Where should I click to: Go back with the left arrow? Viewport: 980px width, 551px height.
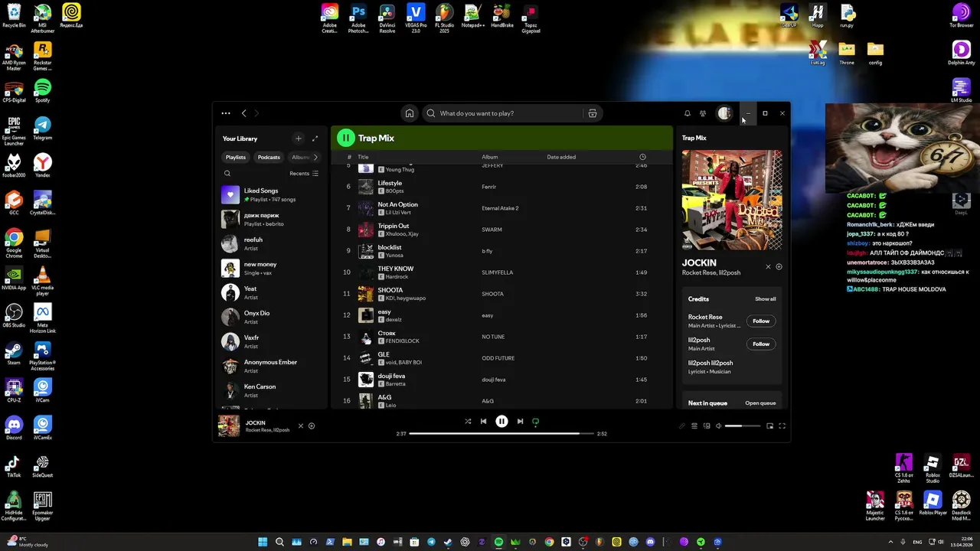click(x=244, y=113)
